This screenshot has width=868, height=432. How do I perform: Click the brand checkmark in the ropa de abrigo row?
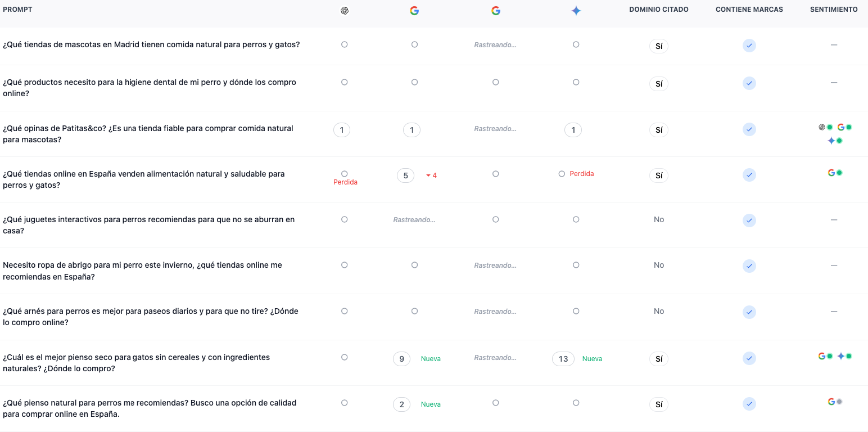[749, 266]
